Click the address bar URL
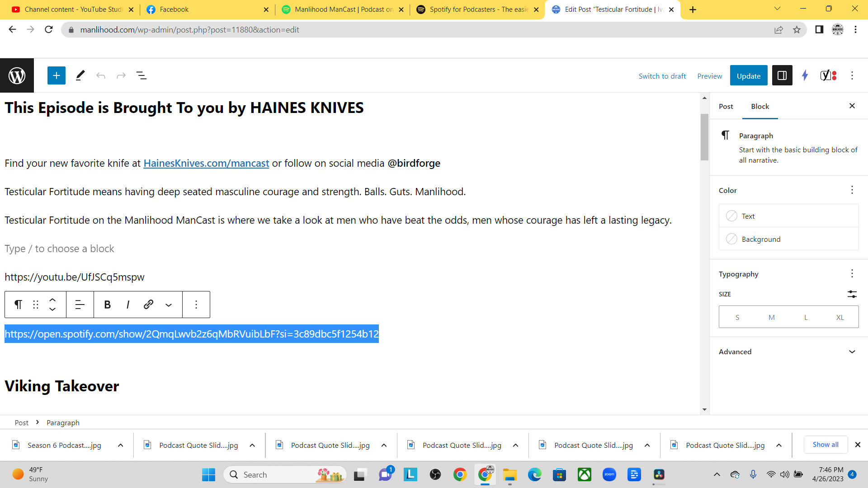This screenshot has width=868, height=488. pos(189,30)
